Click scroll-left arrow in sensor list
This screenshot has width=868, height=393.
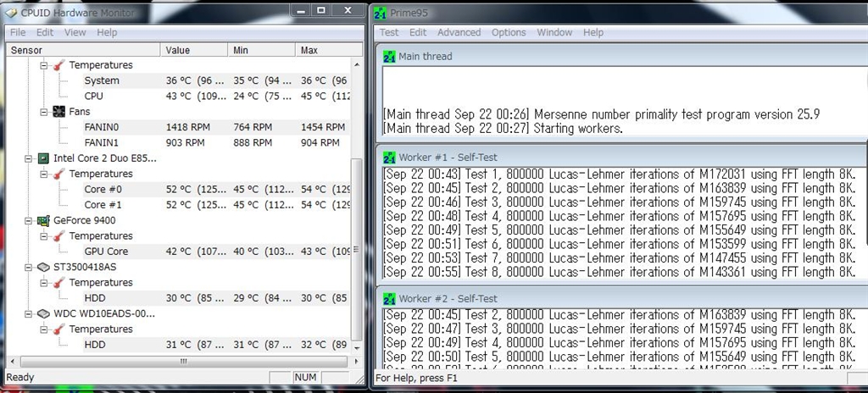pyautogui.click(x=12, y=362)
